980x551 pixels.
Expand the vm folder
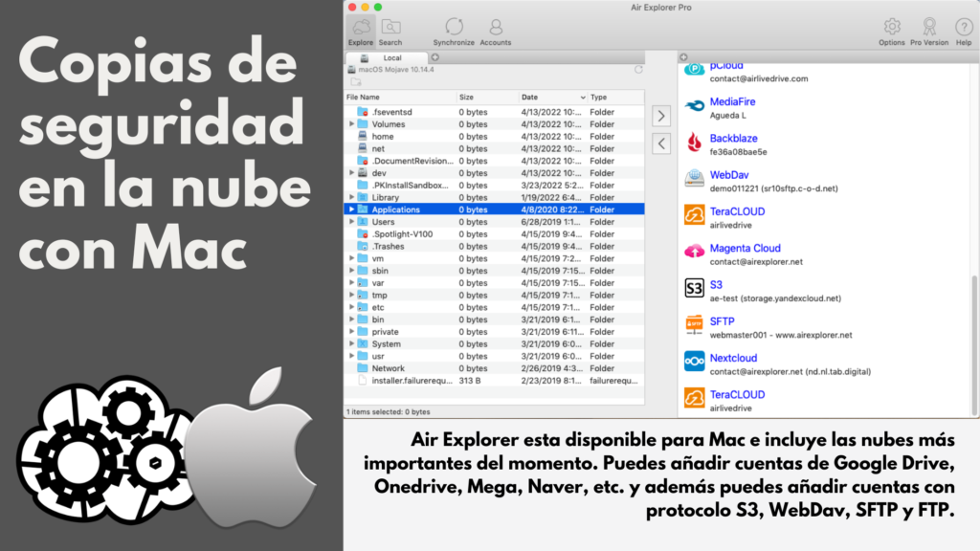(352, 258)
